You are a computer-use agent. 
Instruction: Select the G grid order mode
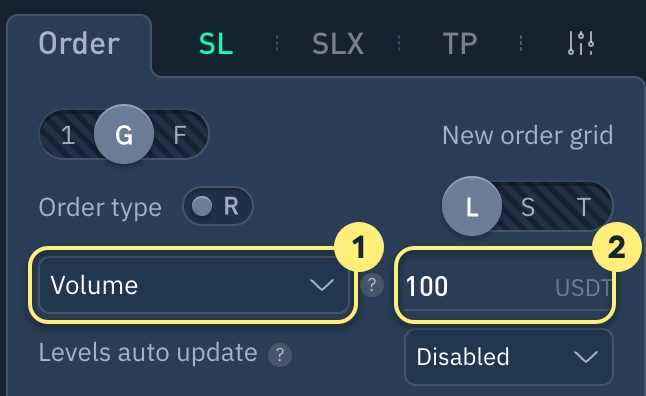point(124,134)
